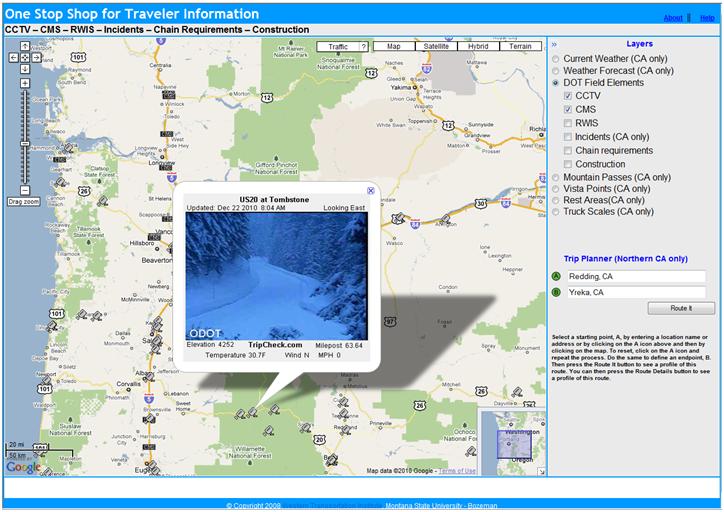
Task: Open camera icon at Bend
Action: coord(332,459)
